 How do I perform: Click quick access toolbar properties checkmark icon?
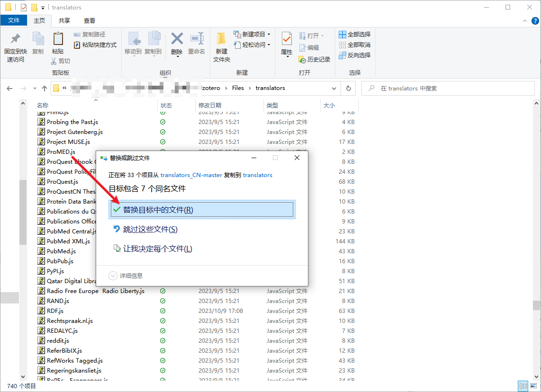24,7
